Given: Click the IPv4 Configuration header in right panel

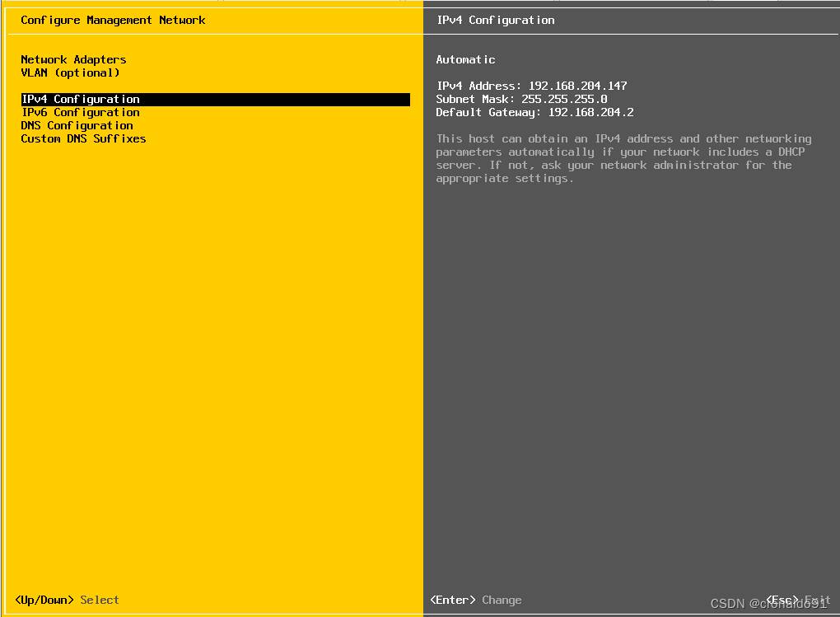Looking at the screenshot, I should 495,20.
